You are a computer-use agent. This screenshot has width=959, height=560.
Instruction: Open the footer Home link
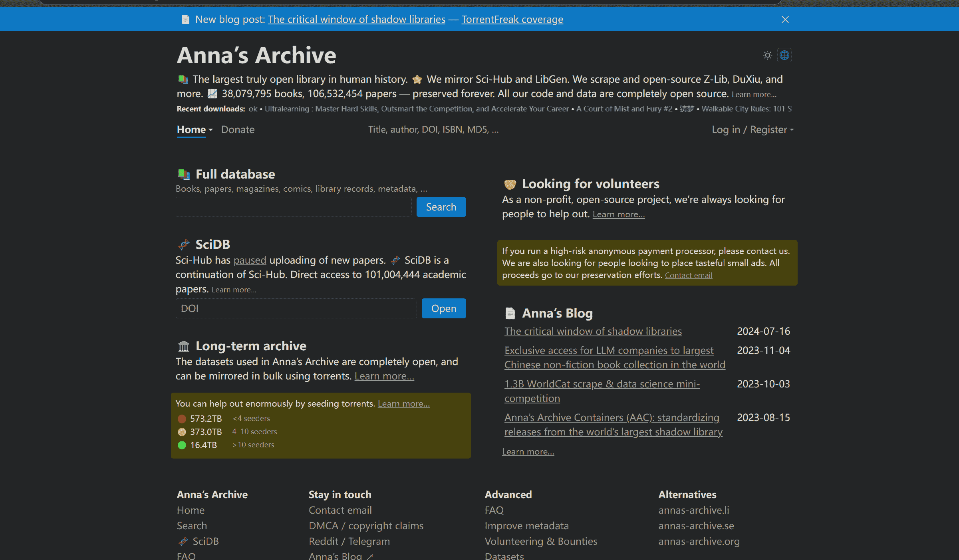191,510
